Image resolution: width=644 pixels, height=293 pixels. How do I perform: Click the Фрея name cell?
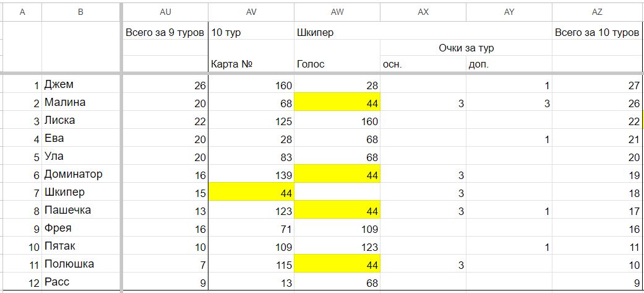point(81,228)
